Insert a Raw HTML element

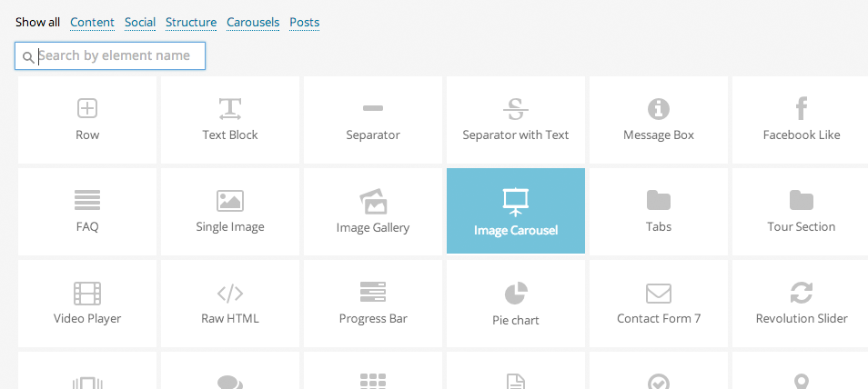tap(230, 304)
